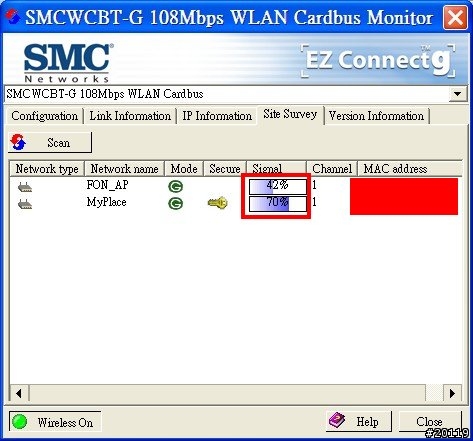Click channel value 1 for MyPlace
Viewport: 473px width, 441px height.
click(x=314, y=202)
